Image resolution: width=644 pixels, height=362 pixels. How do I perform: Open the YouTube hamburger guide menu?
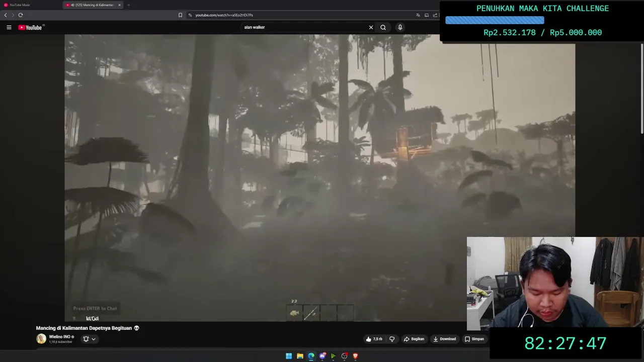(9, 27)
